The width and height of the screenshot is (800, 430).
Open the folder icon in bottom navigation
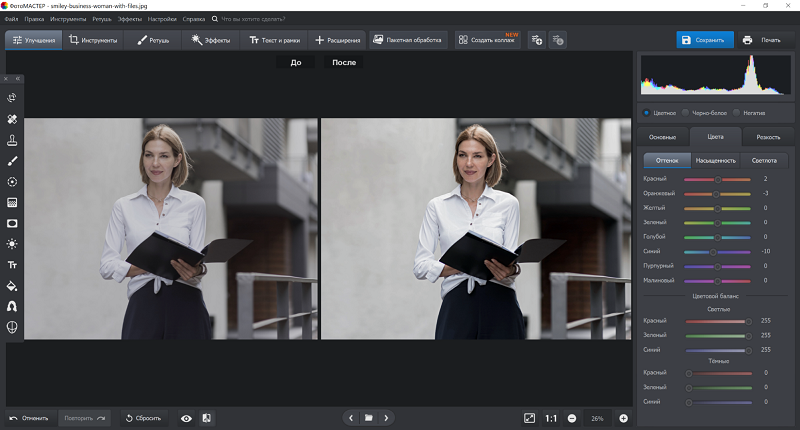pyautogui.click(x=368, y=417)
